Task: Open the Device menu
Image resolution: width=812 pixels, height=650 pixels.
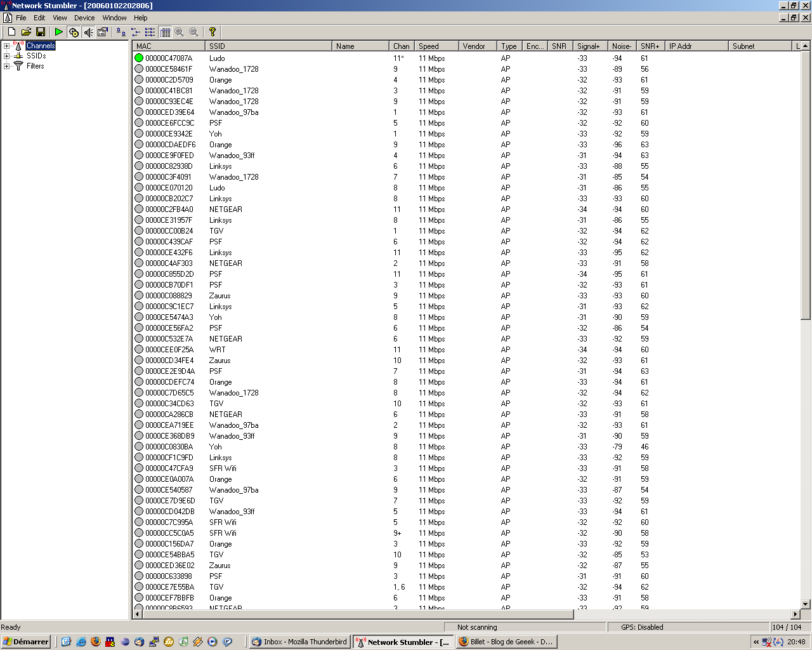Action: click(84, 18)
